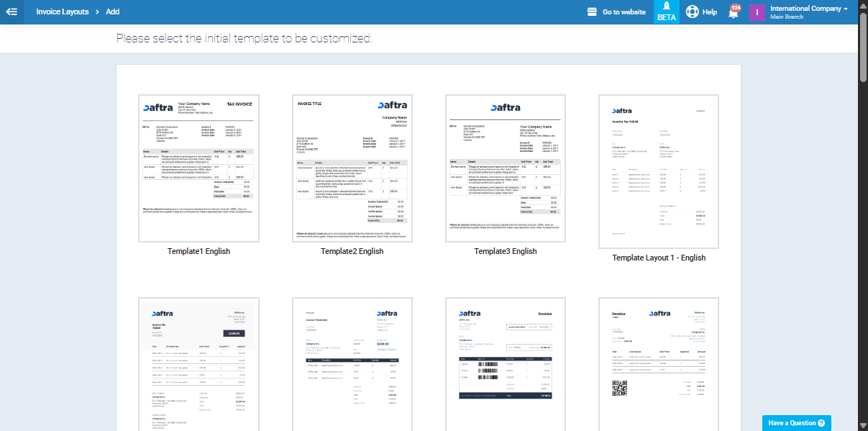Image resolution: width=868 pixels, height=431 pixels.
Task: Open the Help lifebuoy icon
Action: pos(693,12)
